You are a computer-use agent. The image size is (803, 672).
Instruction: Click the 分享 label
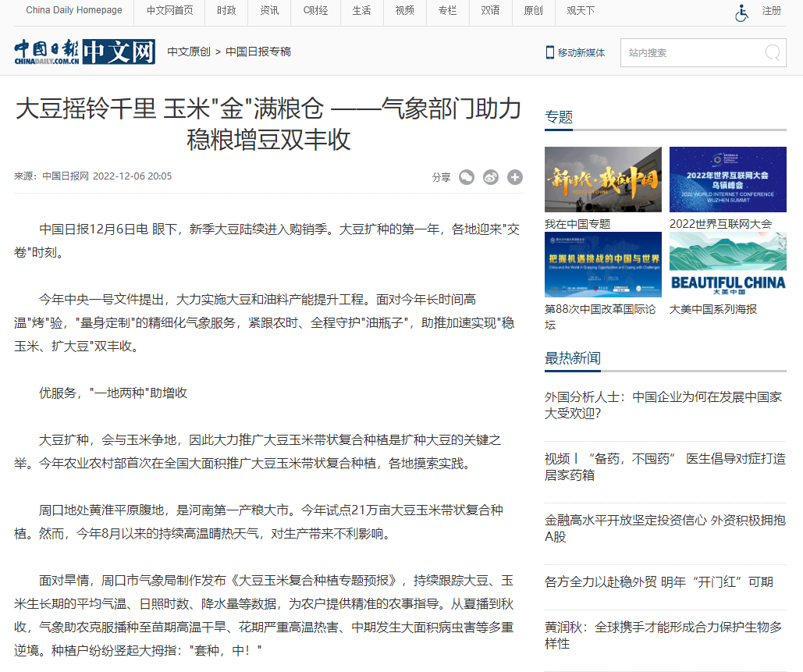pos(441,177)
